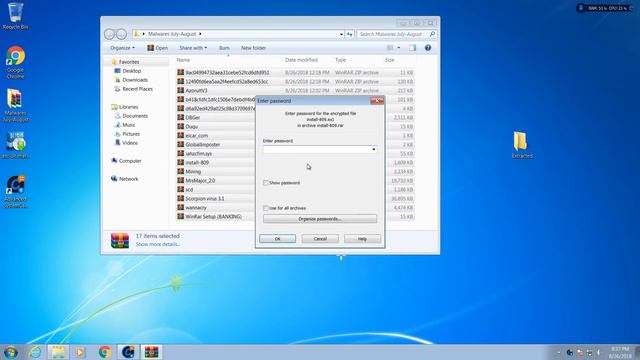640x360 pixels.
Task: Select the AzorultV3 archive file
Action: (196, 90)
